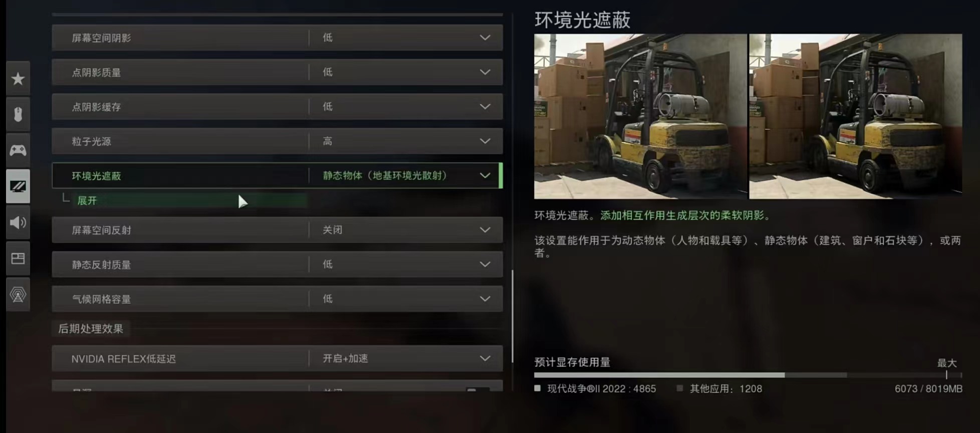Select the graphics display sidebar icon

point(18,186)
